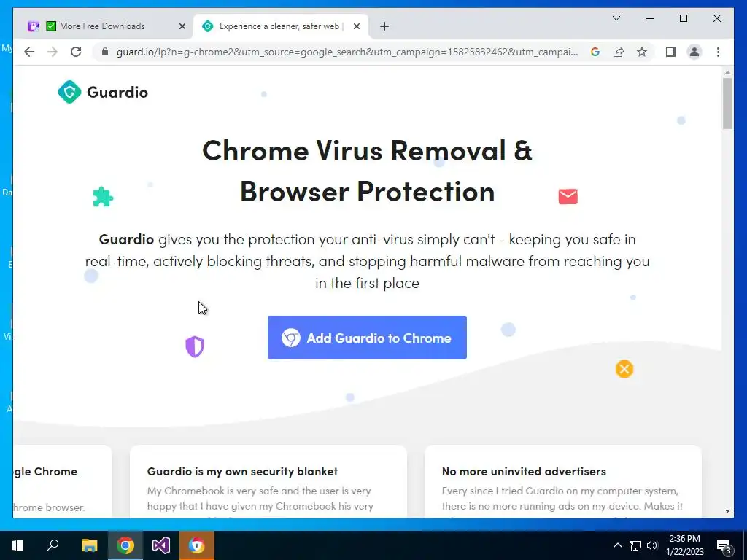Viewport: 747px width, 560px height.
Task: Expand the tab search chevron
Action: (x=616, y=18)
